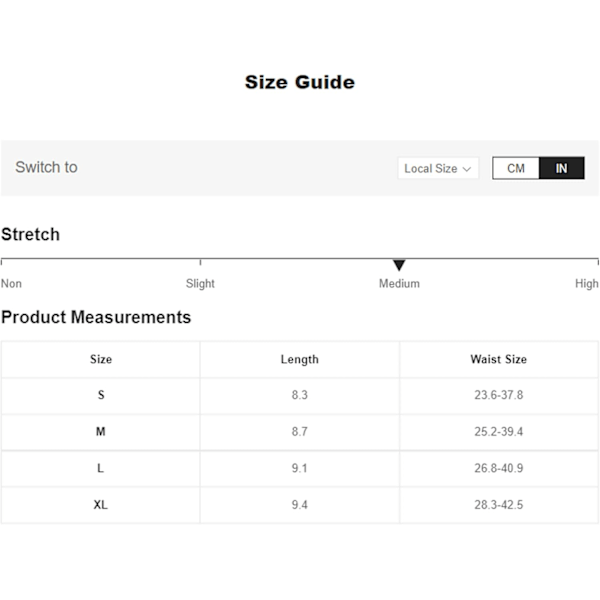Image resolution: width=600 pixels, height=600 pixels.
Task: Select the S size row
Action: point(300,395)
